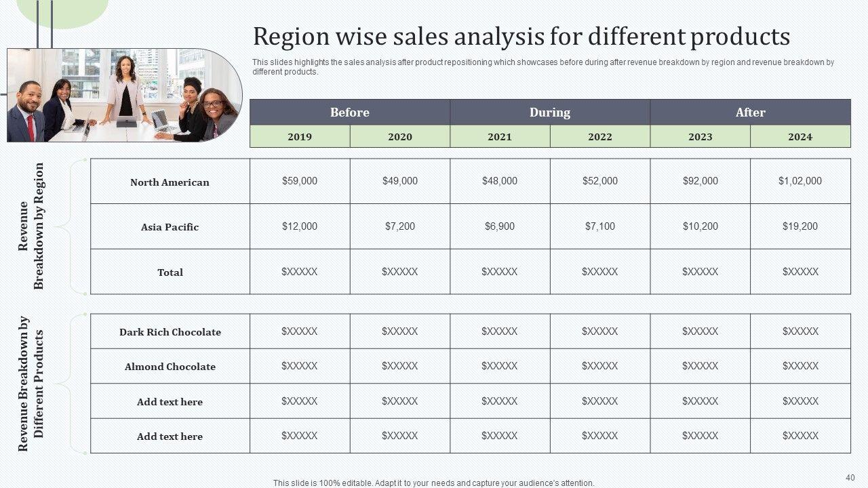Image resolution: width=868 pixels, height=488 pixels.
Task: Click the Almond Chocolate row label
Action: [x=170, y=367]
